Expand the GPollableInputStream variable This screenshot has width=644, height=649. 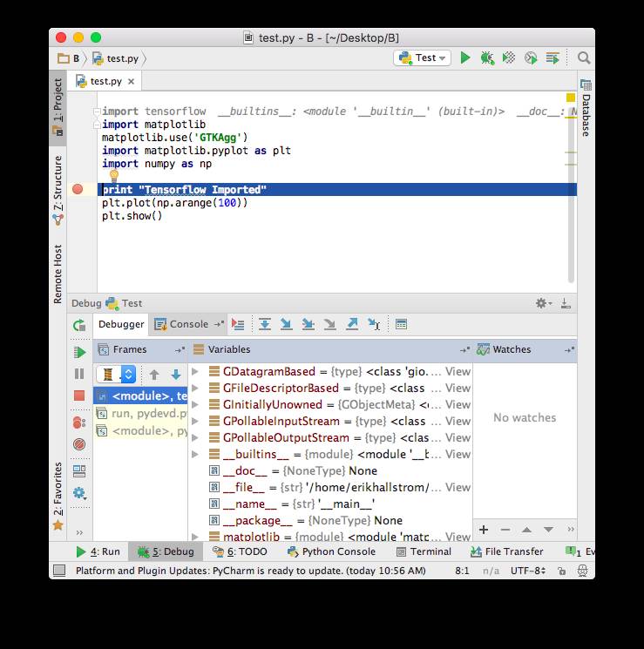click(x=195, y=422)
